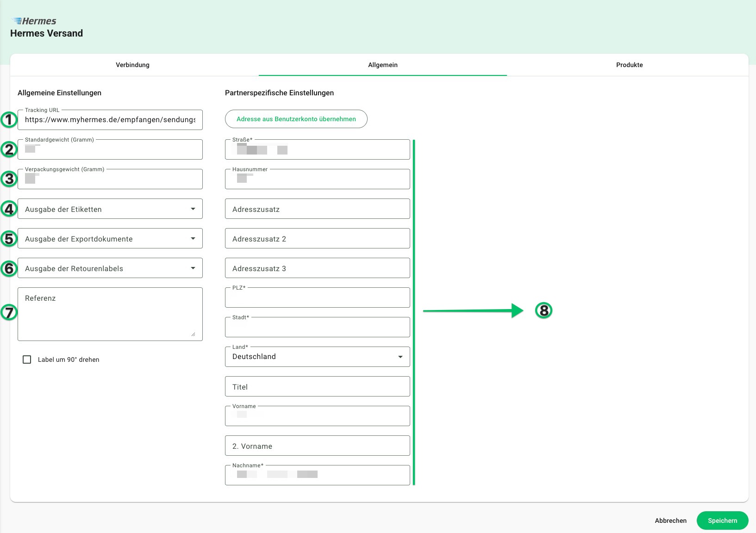Enable the Label um 90° drehen checkbox
This screenshot has height=533, width=756.
[x=27, y=359]
